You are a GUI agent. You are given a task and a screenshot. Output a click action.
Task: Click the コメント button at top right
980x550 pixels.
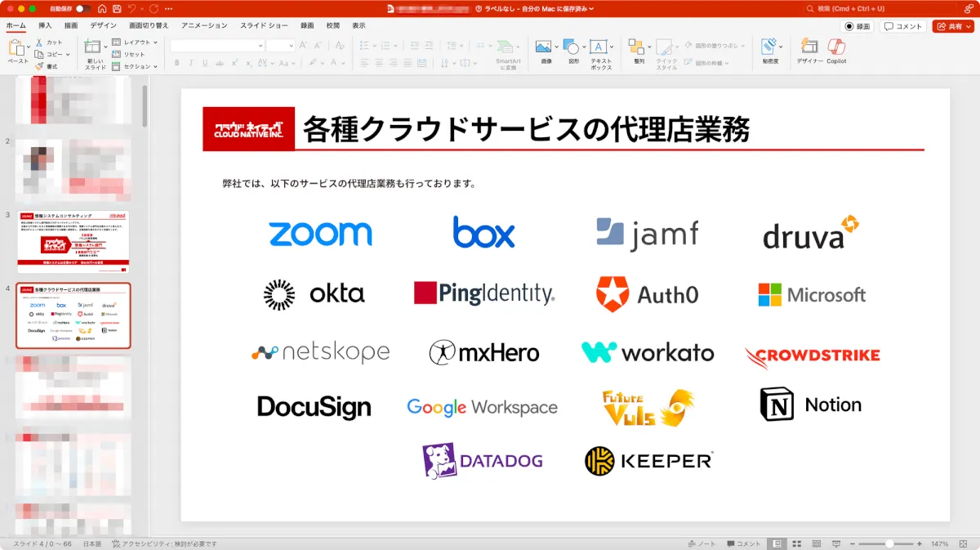903,26
